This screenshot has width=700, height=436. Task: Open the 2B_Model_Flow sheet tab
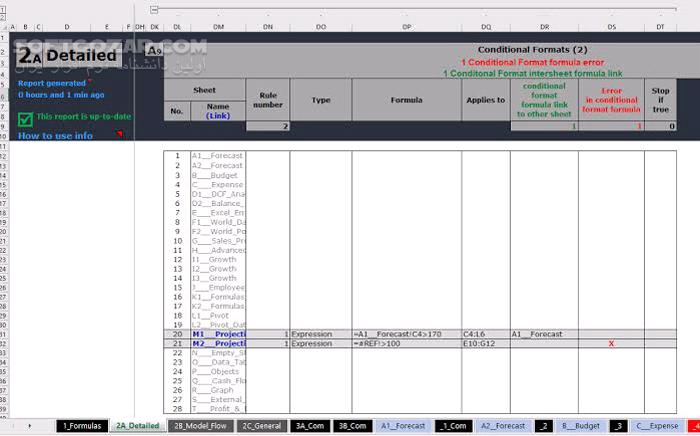(x=200, y=426)
